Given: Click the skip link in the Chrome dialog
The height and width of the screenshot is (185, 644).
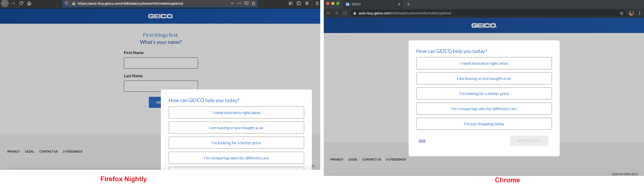Looking at the screenshot, I should [x=422, y=140].
